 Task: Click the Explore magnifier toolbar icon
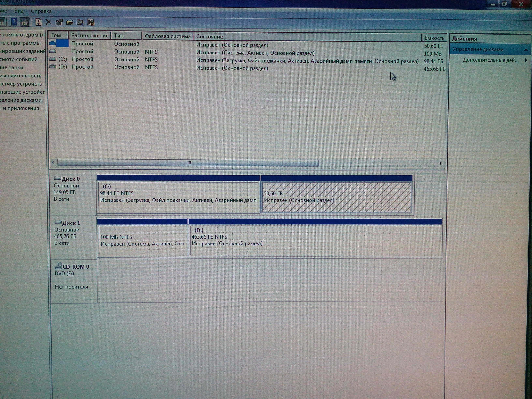pos(80,22)
